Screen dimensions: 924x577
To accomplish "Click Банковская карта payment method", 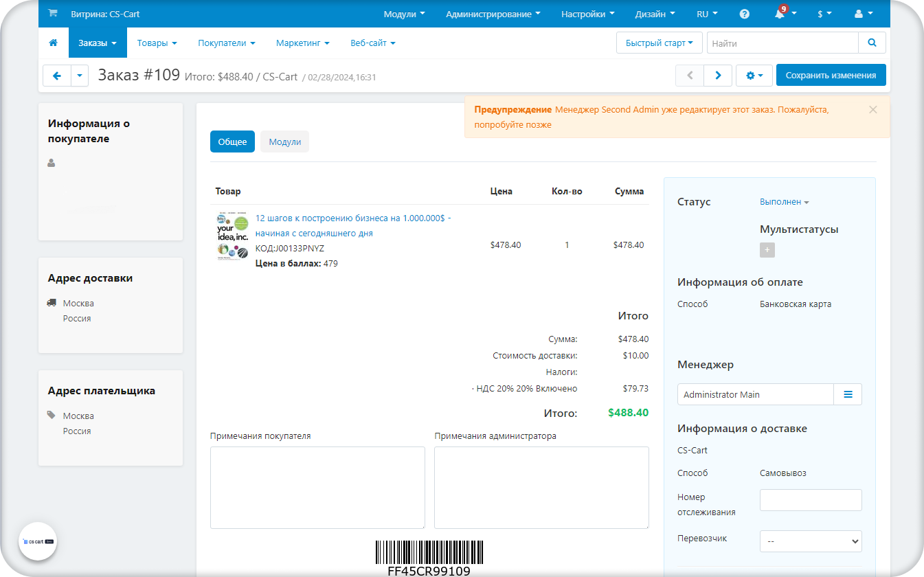I will pyautogui.click(x=796, y=304).
